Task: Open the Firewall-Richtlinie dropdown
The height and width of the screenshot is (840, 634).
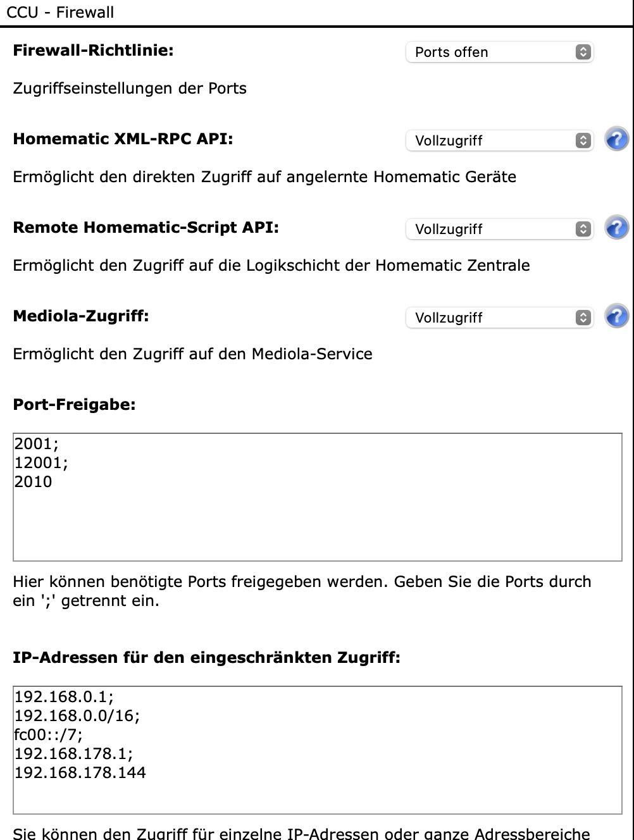Action: (x=499, y=52)
